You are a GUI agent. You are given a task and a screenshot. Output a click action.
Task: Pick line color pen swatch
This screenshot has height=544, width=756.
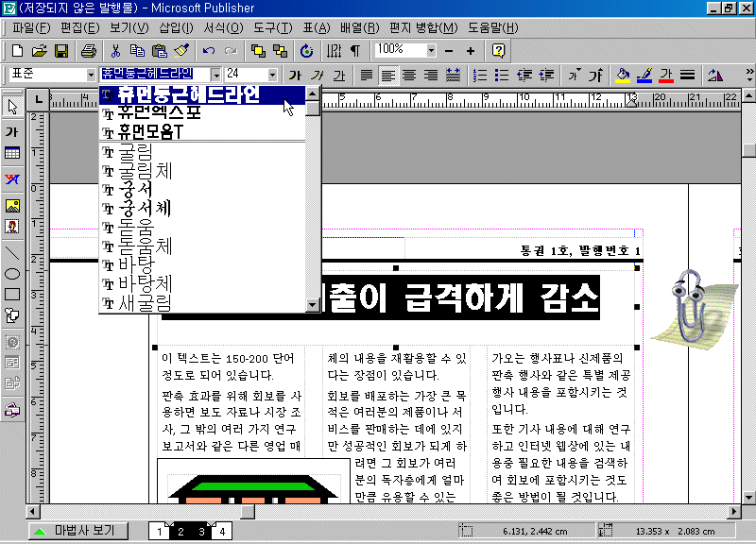point(644,76)
